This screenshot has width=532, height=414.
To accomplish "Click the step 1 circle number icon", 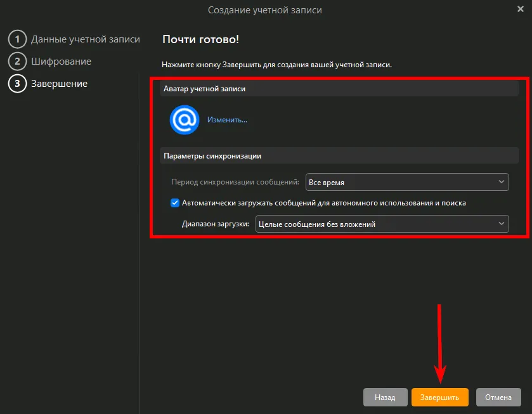I will 17,39.
